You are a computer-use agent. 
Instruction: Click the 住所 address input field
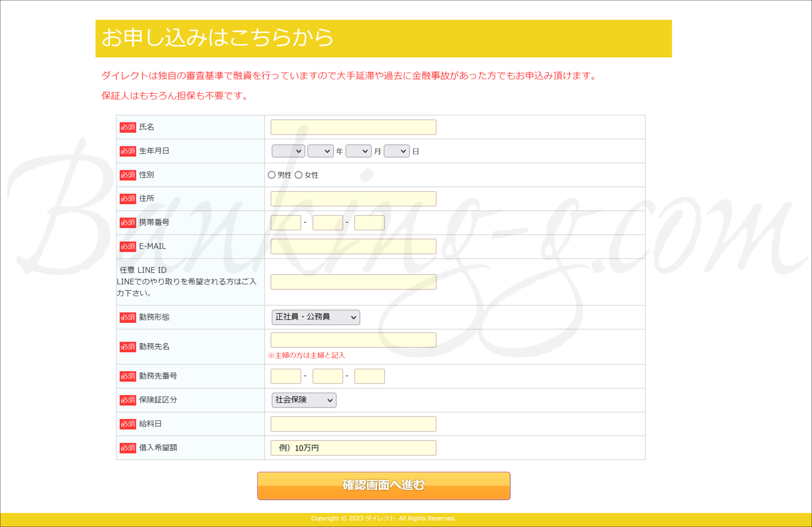353,199
